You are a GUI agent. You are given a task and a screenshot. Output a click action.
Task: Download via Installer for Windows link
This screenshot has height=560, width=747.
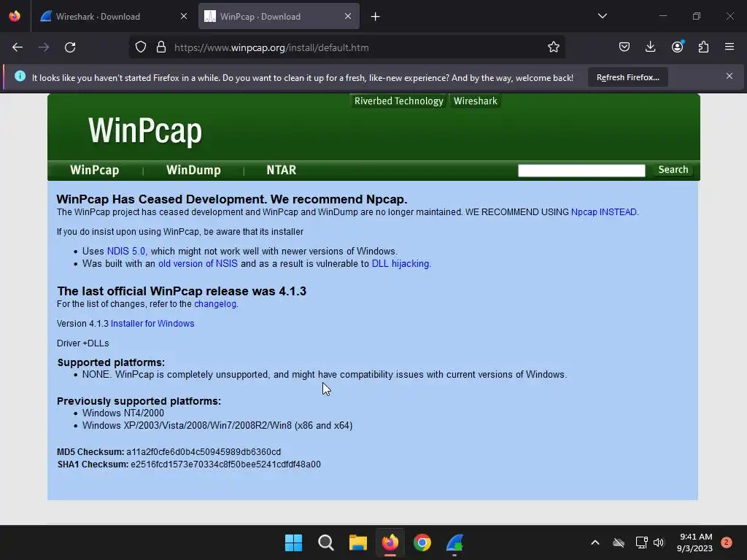point(152,323)
